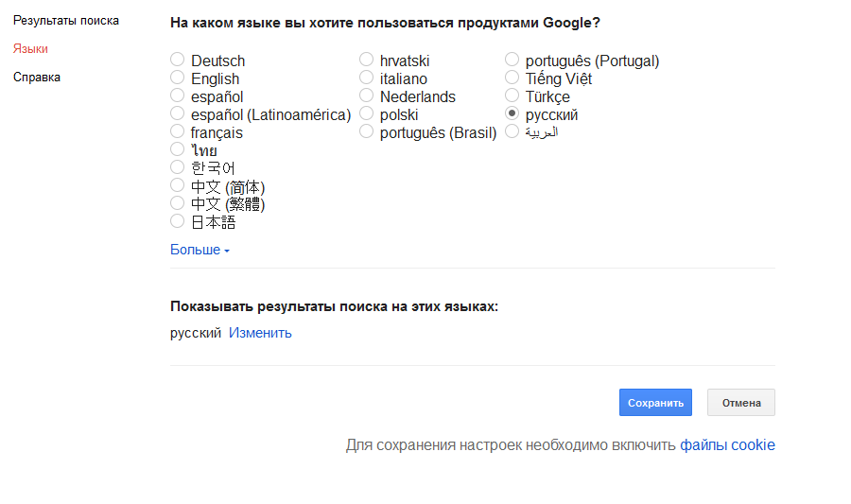Screen dimensions: 851x504
Task: Select português (Brasil) radio button
Action: (x=366, y=132)
